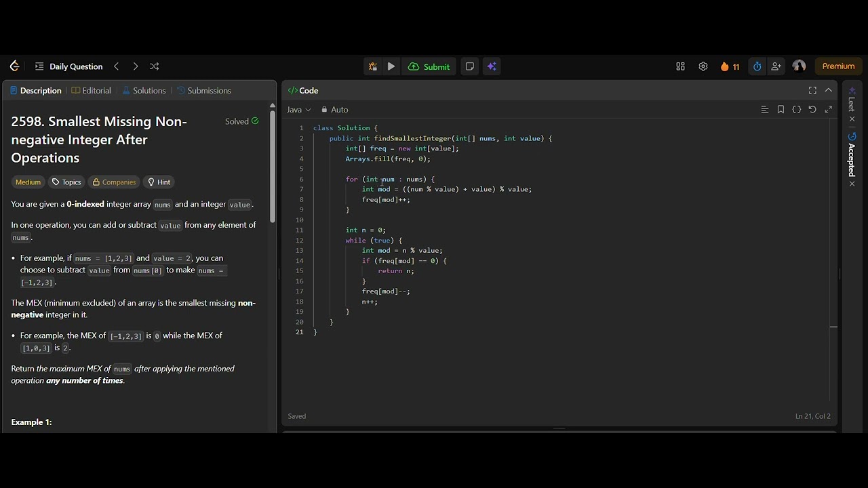Open settings gear icon
Screen dimensions: 868x488
click(703, 66)
